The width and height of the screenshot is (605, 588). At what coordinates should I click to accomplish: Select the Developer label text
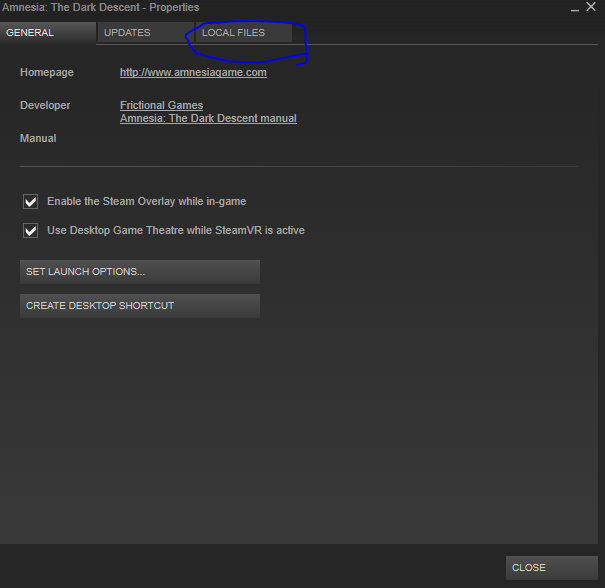click(x=45, y=105)
